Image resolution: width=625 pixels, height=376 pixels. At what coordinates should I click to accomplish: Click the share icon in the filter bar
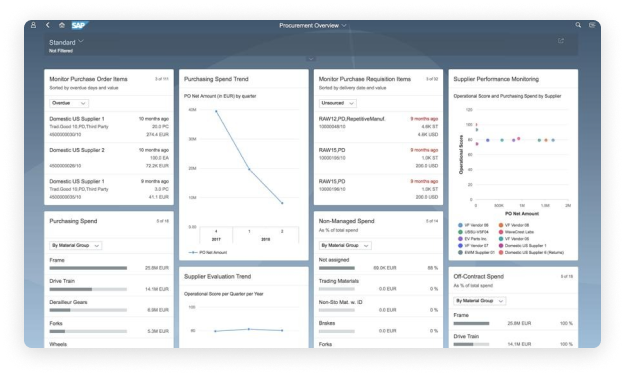pyautogui.click(x=561, y=41)
